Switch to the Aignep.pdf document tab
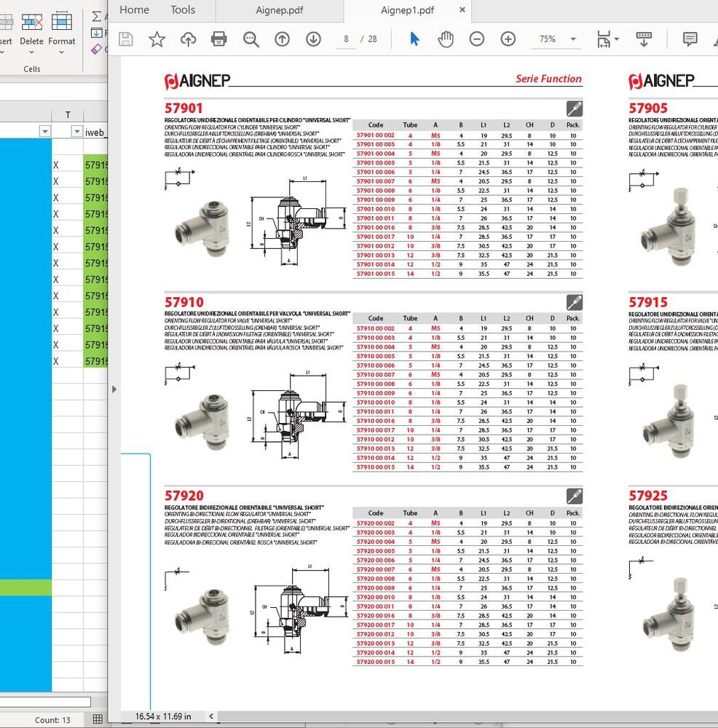718x728 pixels. [280, 10]
